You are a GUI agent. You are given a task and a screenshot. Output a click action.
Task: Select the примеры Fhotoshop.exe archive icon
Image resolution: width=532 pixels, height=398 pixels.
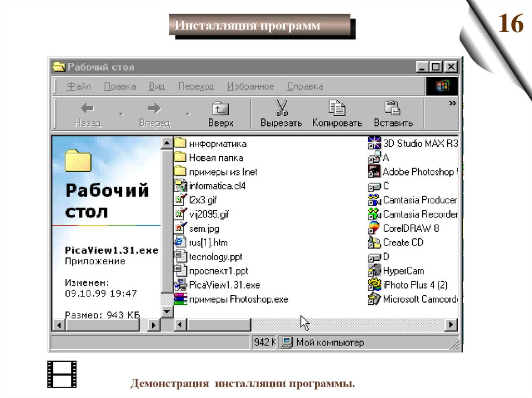tap(180, 299)
